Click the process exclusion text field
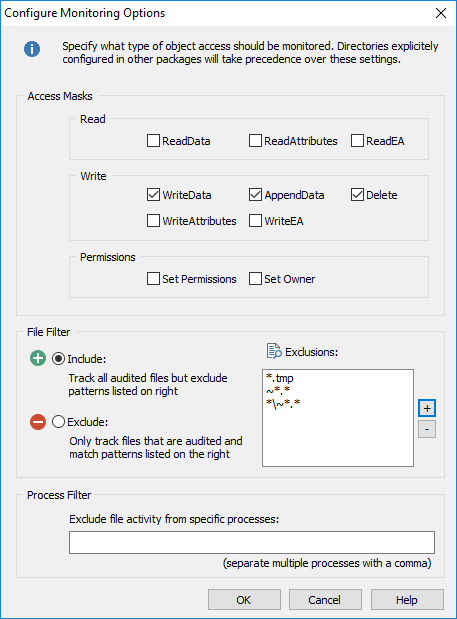 (252, 542)
